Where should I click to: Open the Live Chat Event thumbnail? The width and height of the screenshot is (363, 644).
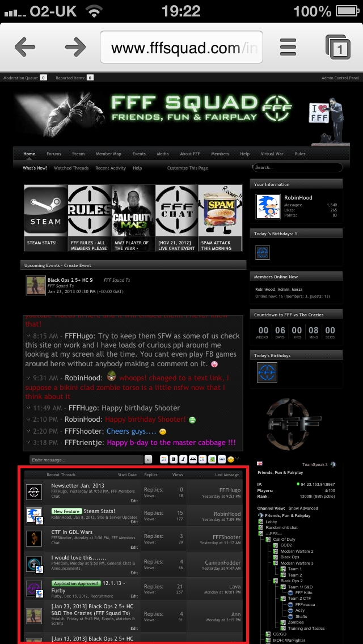click(x=177, y=218)
